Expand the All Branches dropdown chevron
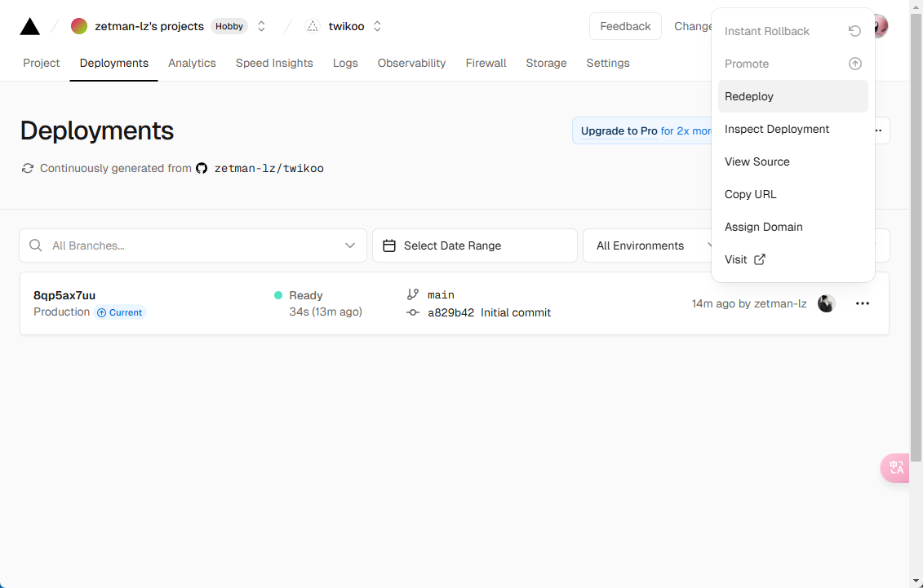The width and height of the screenshot is (923, 588). click(350, 245)
